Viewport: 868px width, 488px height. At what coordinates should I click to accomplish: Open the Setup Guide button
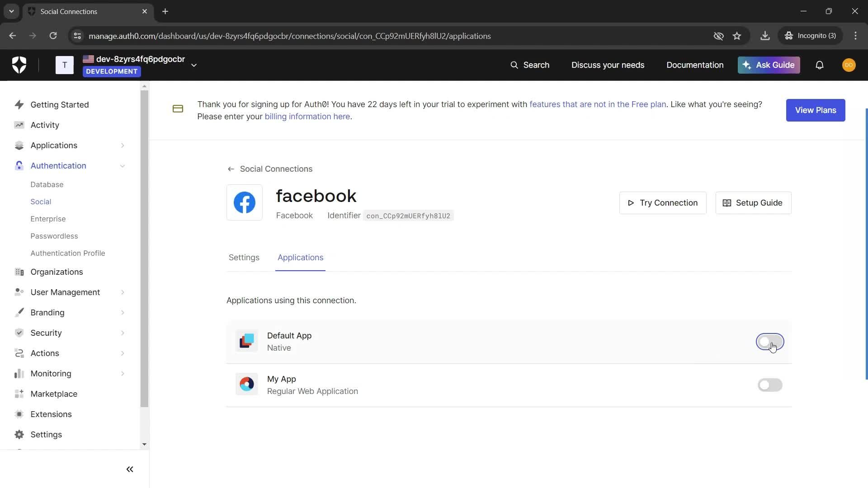coord(753,203)
